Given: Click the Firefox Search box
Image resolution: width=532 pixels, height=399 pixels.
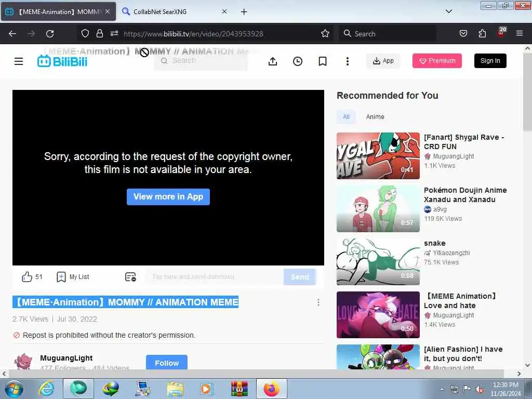Looking at the screenshot, I should [388, 34].
